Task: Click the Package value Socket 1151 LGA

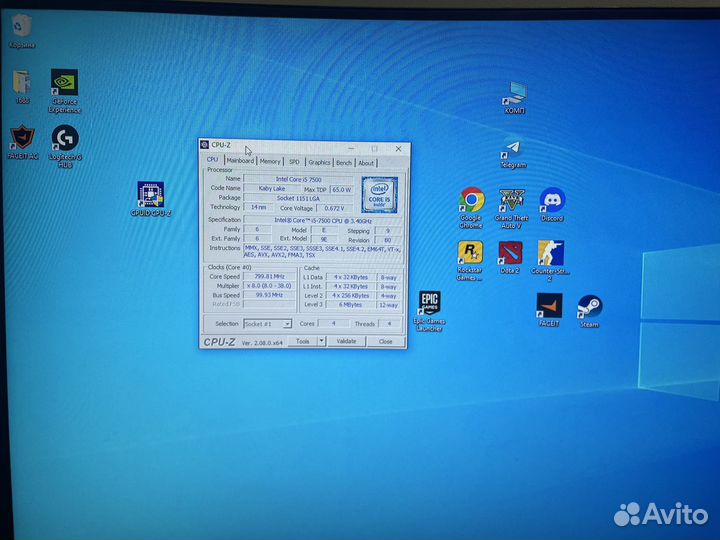Action: tap(298, 198)
